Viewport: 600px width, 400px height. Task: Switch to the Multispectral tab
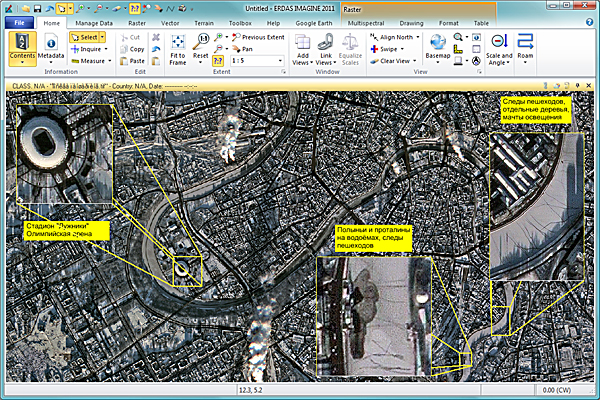point(366,23)
